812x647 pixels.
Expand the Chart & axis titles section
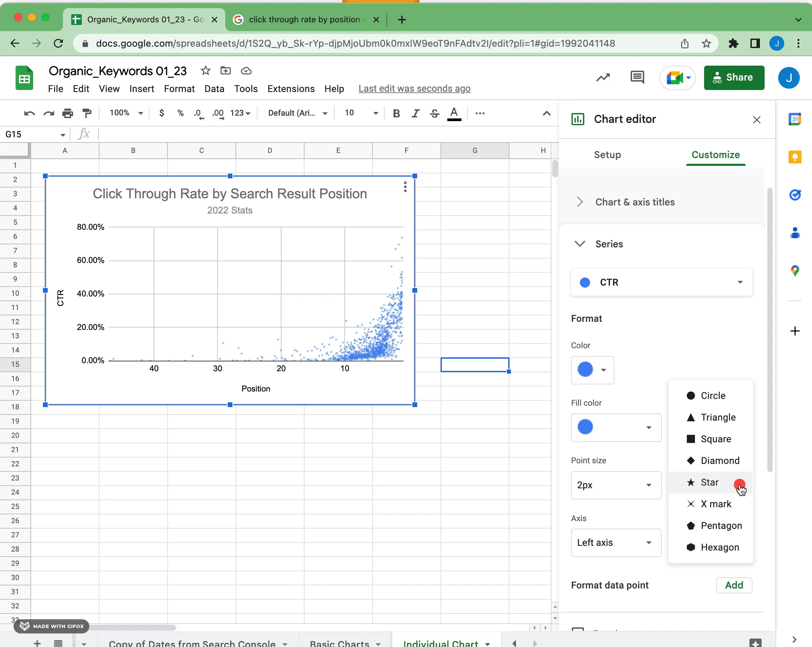click(580, 202)
